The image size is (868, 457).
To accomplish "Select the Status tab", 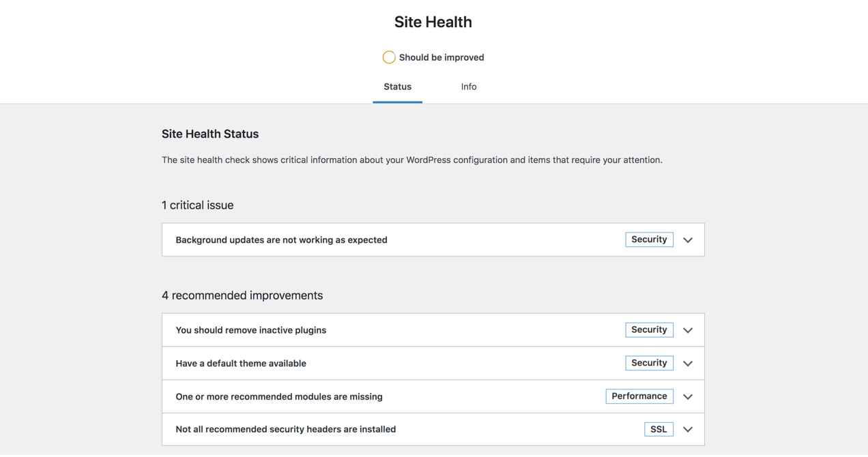I will point(397,87).
